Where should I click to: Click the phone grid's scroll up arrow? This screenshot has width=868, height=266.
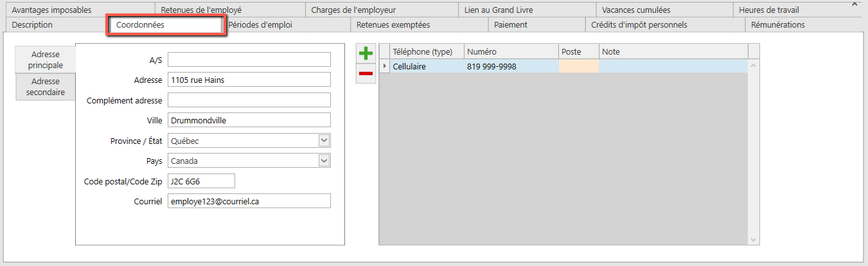754,65
